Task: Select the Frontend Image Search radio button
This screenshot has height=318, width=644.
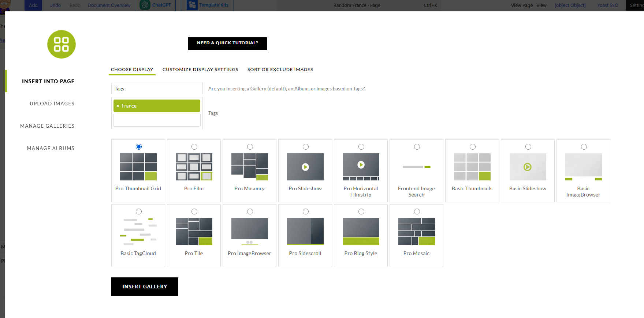Action: pos(417,147)
